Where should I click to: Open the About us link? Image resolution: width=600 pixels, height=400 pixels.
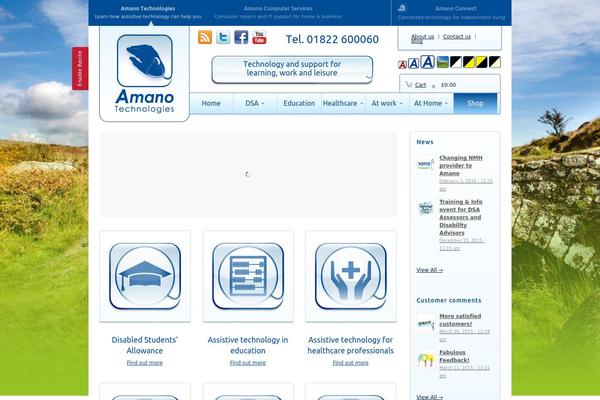[422, 37]
